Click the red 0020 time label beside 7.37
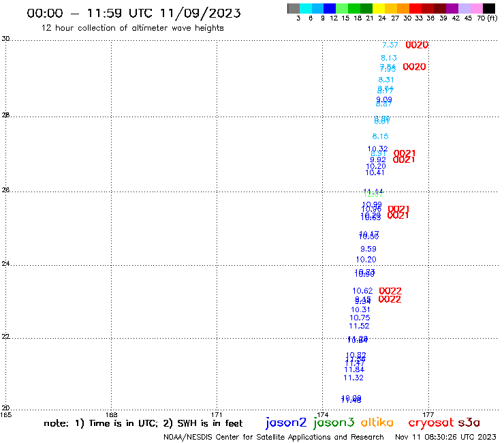The image size is (504, 443). tap(417, 45)
